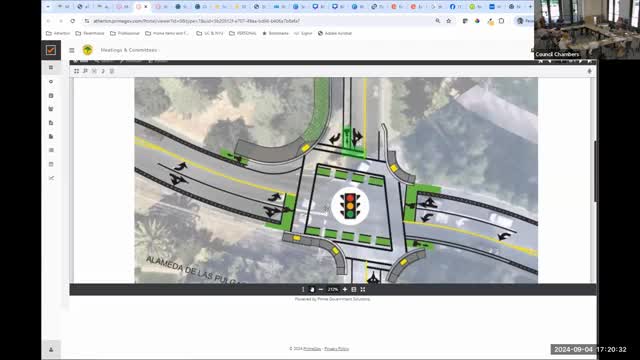This screenshot has width=640, height=360.
Task: Click the calendar-shaped icon in left sidebar
Action: click(x=51, y=164)
